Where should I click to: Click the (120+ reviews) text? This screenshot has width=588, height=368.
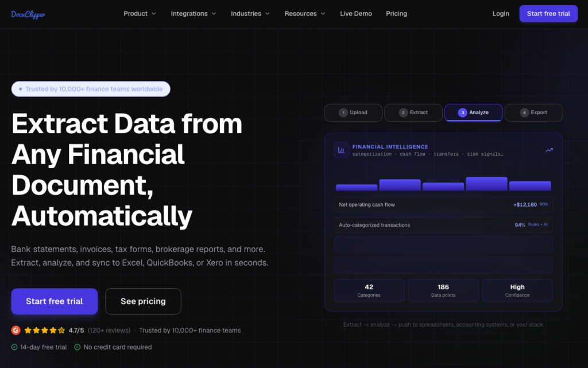109,330
